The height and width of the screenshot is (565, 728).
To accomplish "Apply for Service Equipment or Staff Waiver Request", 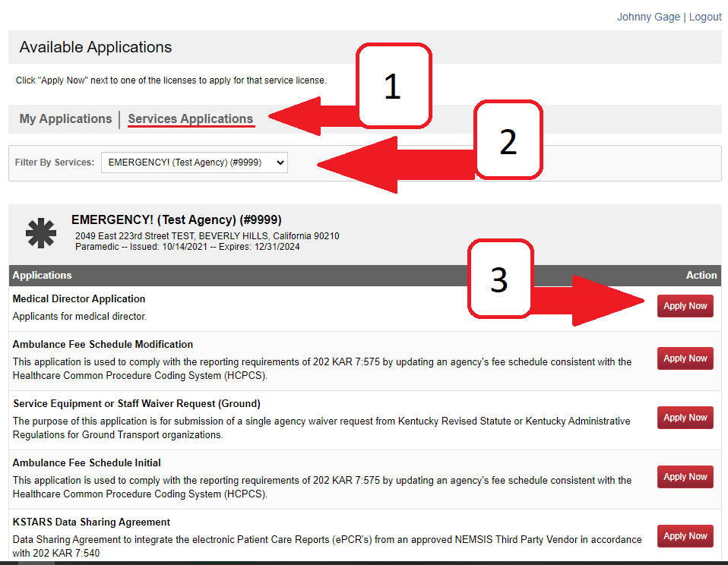I will [x=685, y=418].
